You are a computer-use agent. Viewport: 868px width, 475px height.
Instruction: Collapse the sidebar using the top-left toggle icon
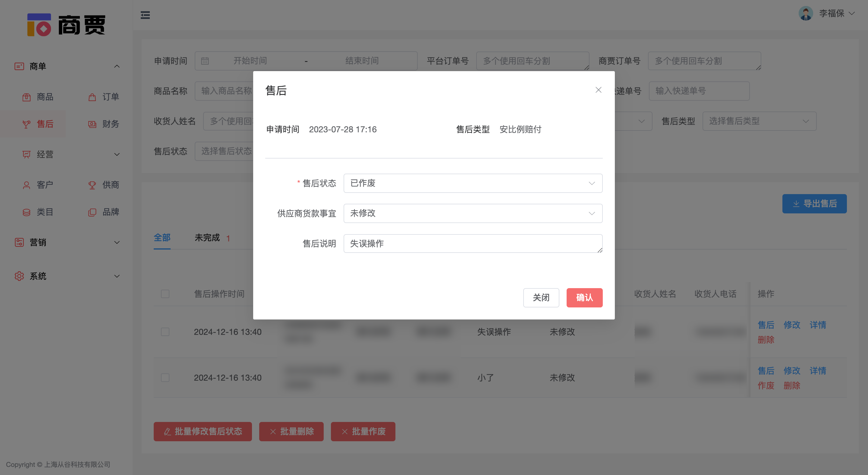click(x=145, y=15)
